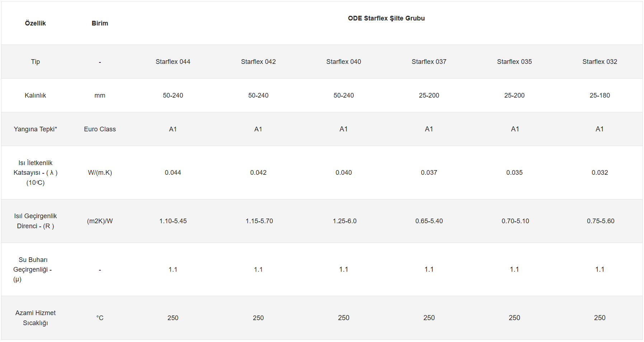Select the "Starflex 042" type cell
Screen dimensions: 644x342
pos(258,62)
